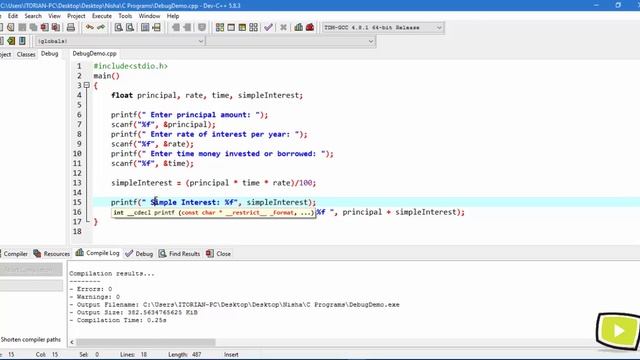Open the Search menu
This screenshot has width=640, height=360.
tap(33, 16)
